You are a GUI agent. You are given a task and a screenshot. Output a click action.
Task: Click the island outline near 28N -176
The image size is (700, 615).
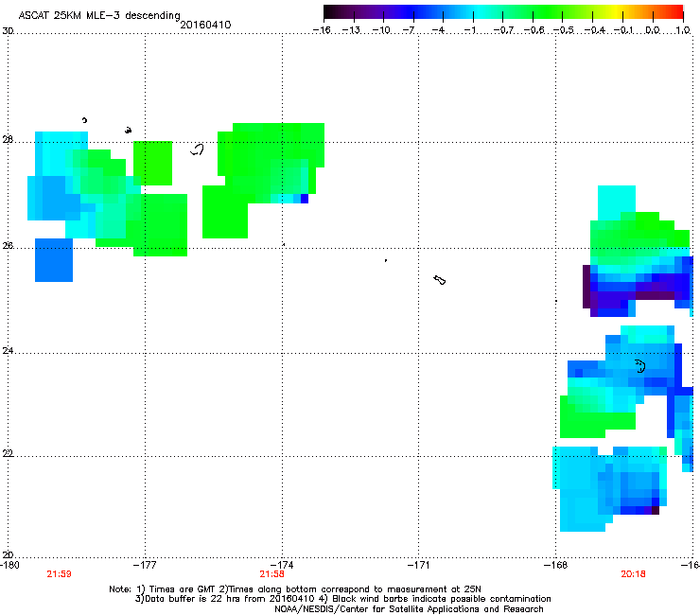pos(197,149)
